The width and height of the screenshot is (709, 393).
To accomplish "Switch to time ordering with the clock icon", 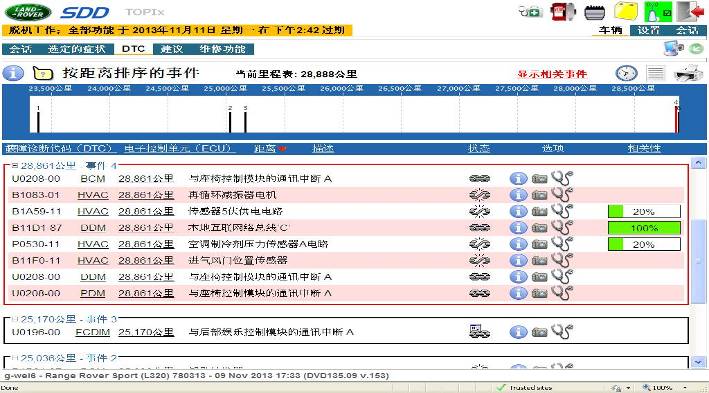I will 626,73.
